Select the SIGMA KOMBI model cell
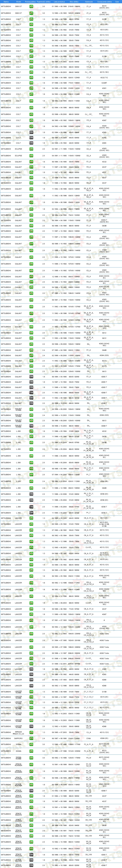This screenshot has height=868, width=122. [18, 758]
